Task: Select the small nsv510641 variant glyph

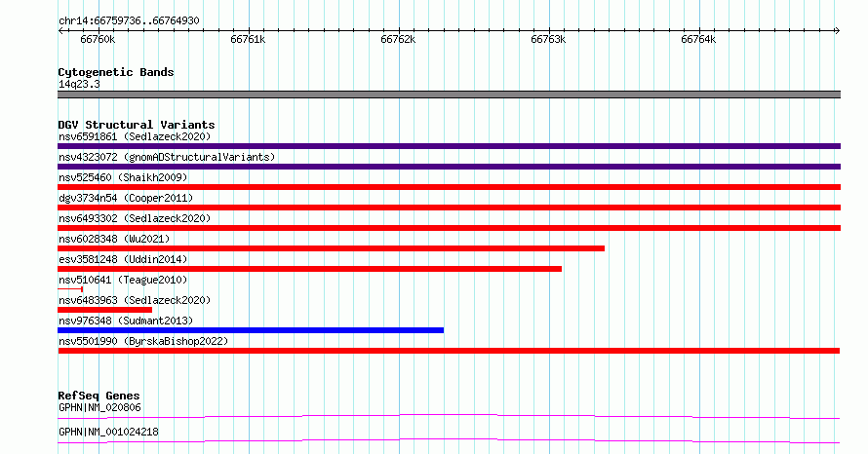Action: [70, 289]
